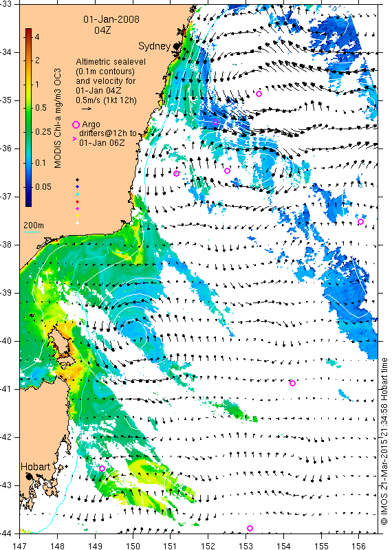Click the cyan diamond in the legend
Image resolution: width=392 pixels, height=550 pixels.
click(x=78, y=194)
